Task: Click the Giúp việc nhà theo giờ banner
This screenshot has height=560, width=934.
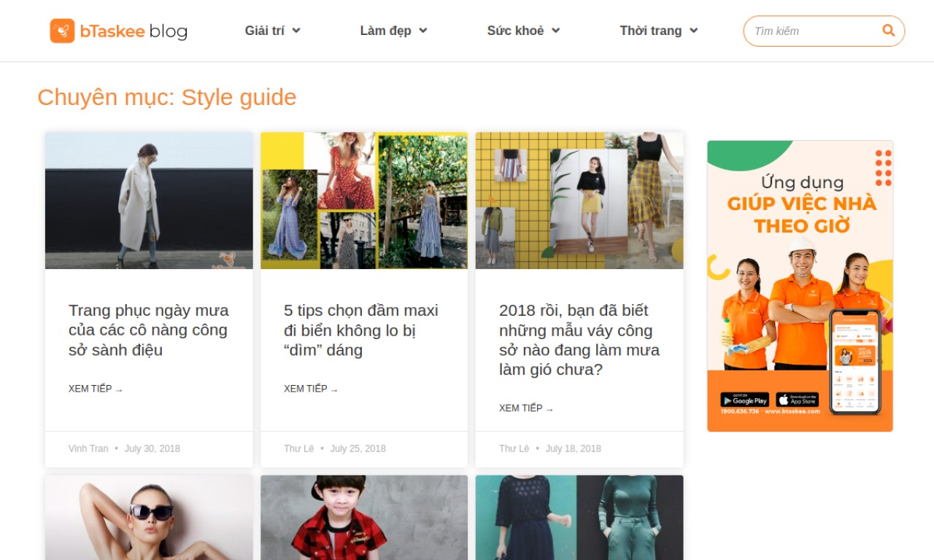Action: click(800, 286)
